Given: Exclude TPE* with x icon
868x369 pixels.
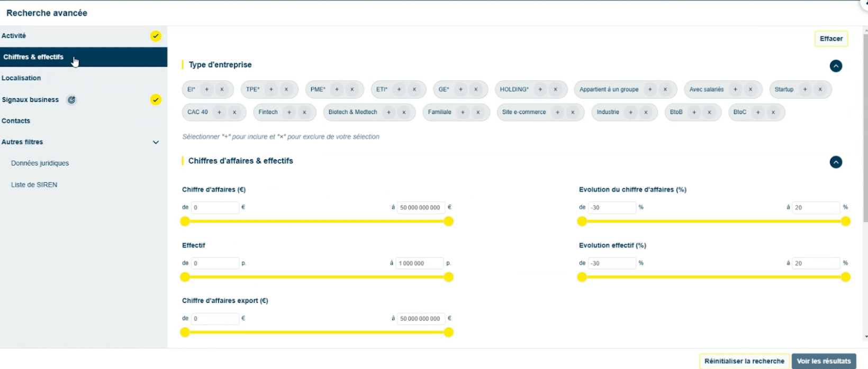Looking at the screenshot, I should click(286, 89).
